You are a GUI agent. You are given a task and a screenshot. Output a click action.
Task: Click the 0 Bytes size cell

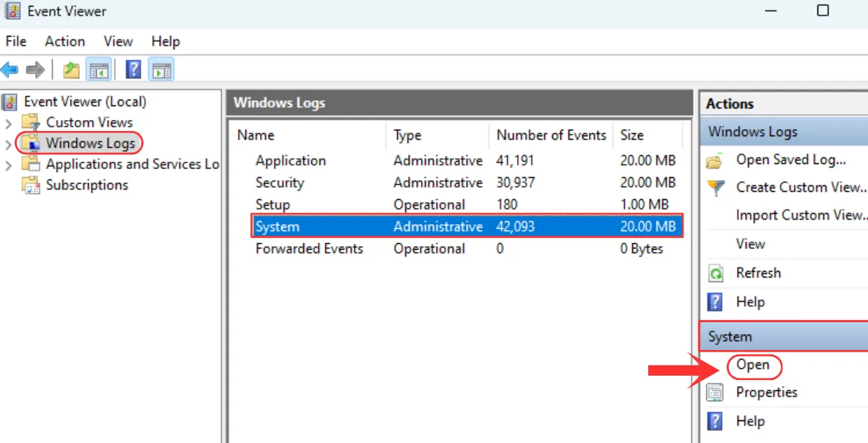(x=642, y=249)
